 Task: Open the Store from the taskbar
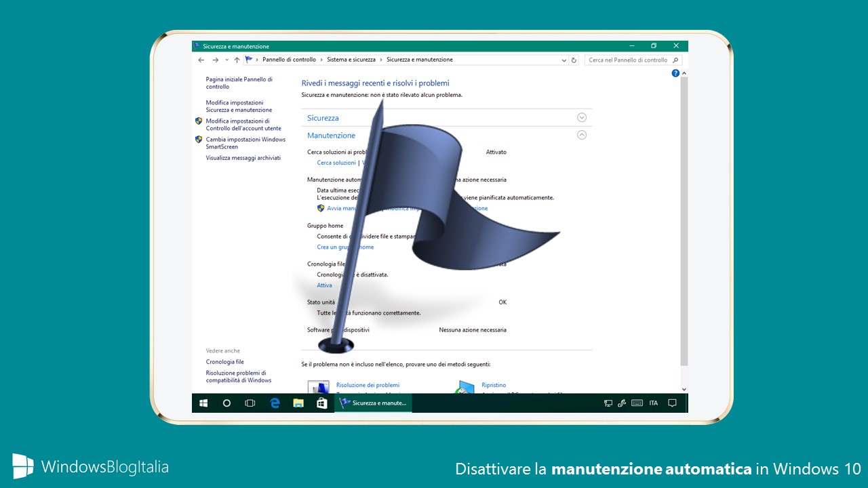point(321,403)
